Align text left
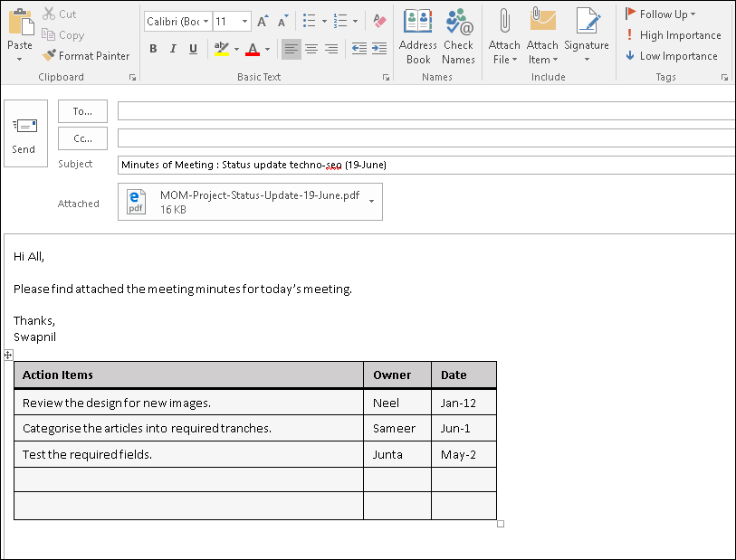736x560 pixels. point(291,49)
